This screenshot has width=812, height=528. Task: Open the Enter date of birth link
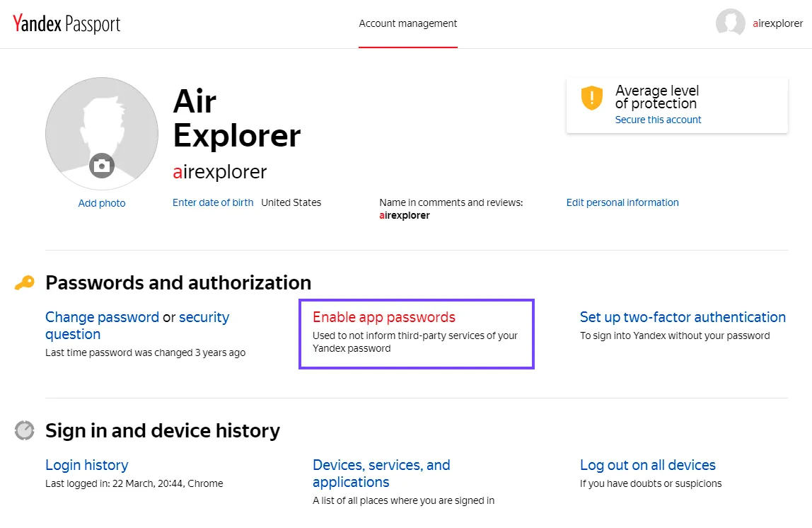213,202
